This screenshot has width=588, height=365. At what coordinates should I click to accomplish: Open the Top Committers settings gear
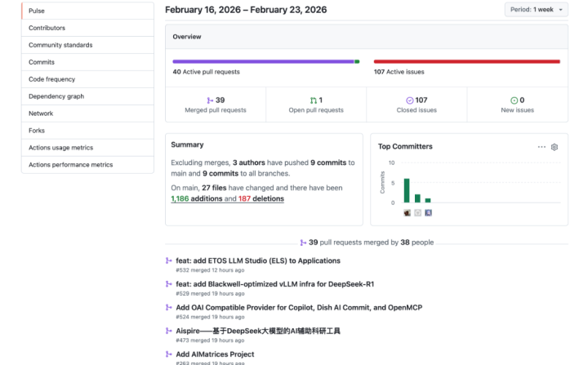(x=555, y=147)
